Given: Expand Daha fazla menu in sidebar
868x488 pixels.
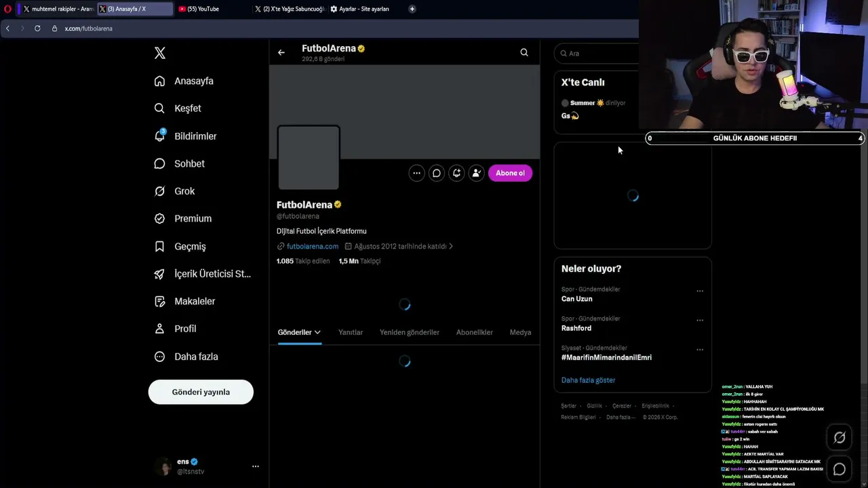Looking at the screenshot, I should 186,357.
